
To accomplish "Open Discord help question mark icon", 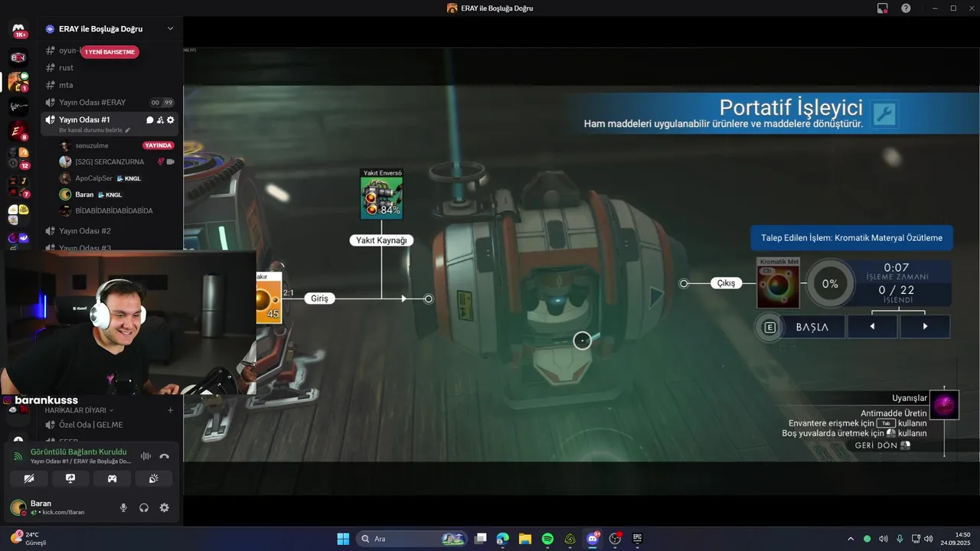I will pos(906,8).
